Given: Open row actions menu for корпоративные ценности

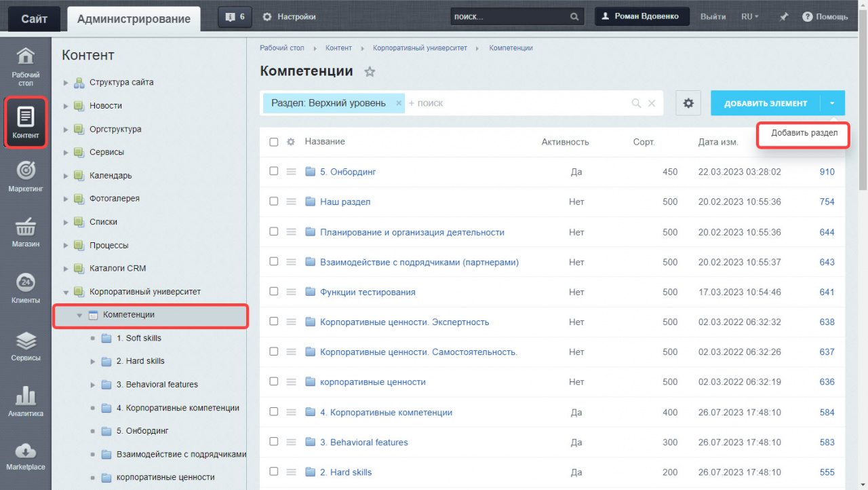Looking at the screenshot, I should pyautogui.click(x=291, y=381).
